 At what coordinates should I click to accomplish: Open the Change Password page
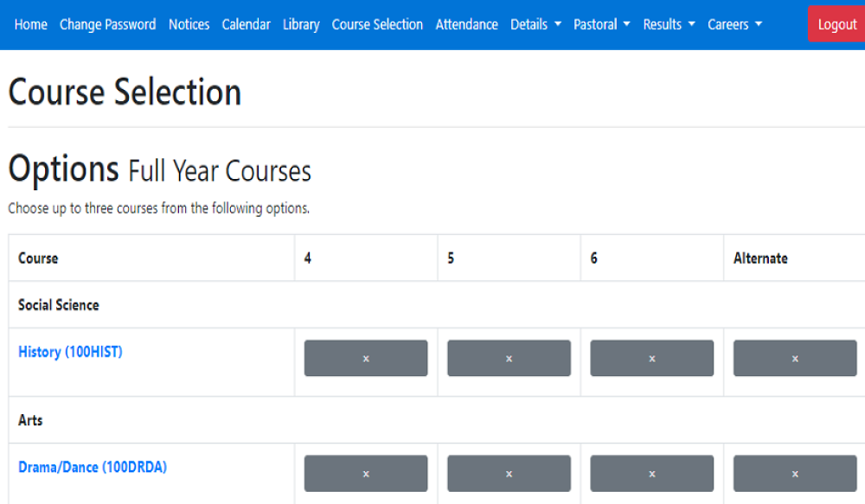click(108, 24)
